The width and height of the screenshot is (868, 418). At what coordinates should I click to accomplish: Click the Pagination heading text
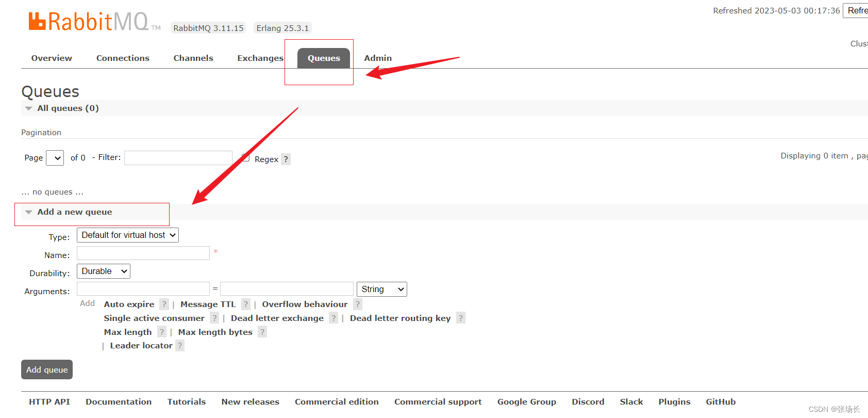(x=41, y=133)
